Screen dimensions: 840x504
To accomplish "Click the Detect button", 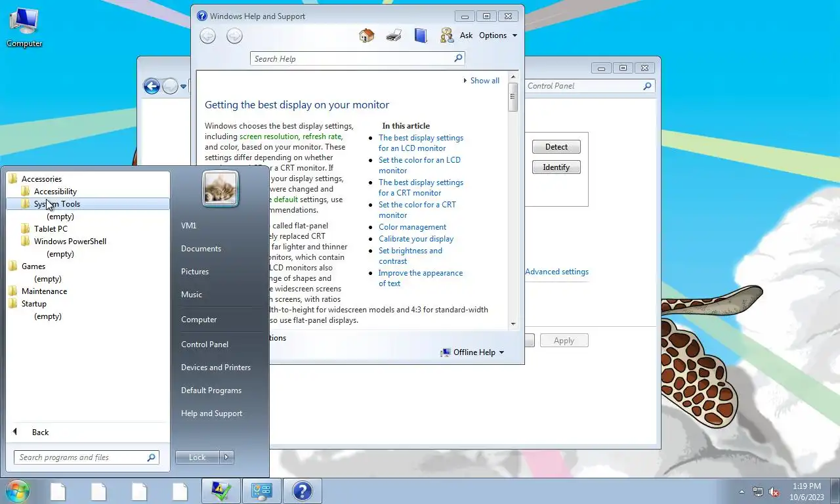I will point(556,147).
